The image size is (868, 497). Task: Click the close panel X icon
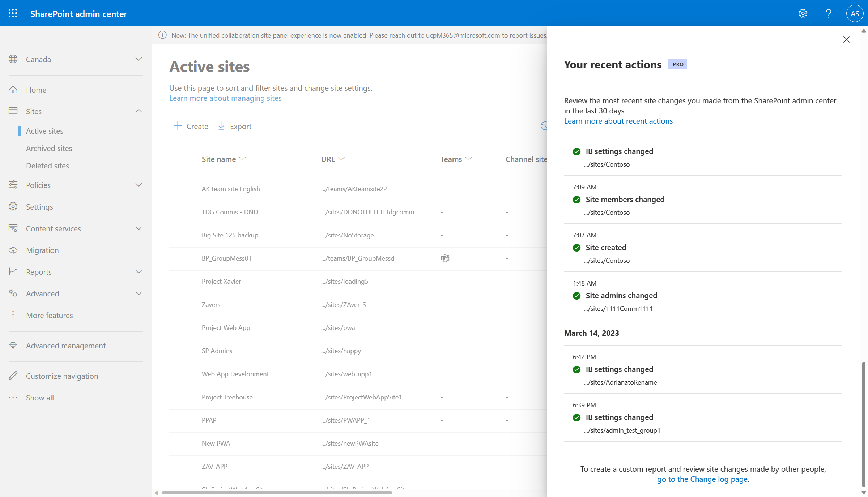(x=847, y=39)
